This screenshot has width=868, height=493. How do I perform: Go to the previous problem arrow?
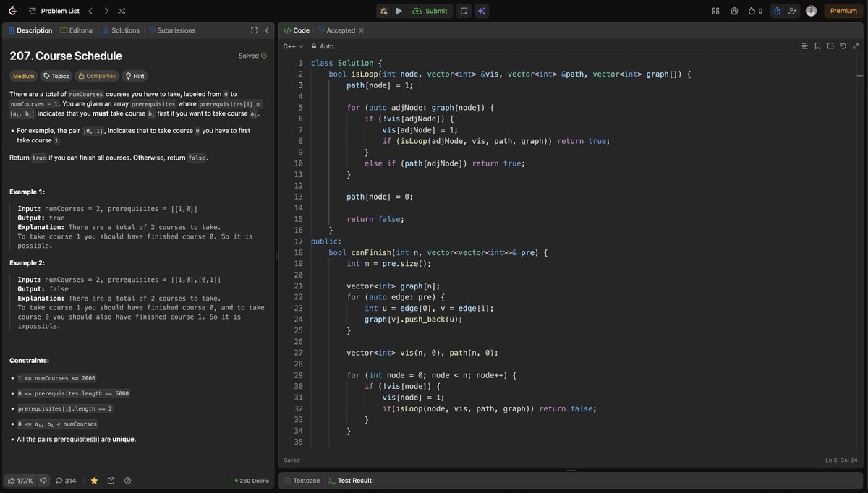pyautogui.click(x=90, y=11)
